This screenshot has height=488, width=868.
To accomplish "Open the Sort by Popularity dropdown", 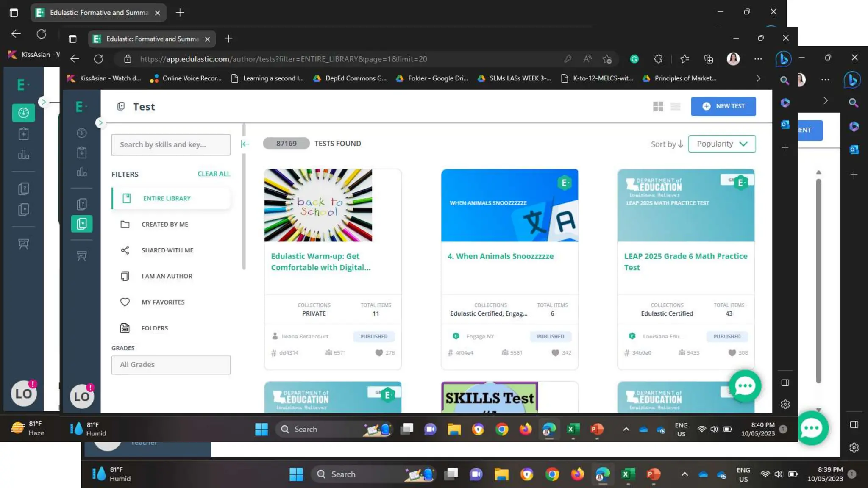I will [x=722, y=144].
